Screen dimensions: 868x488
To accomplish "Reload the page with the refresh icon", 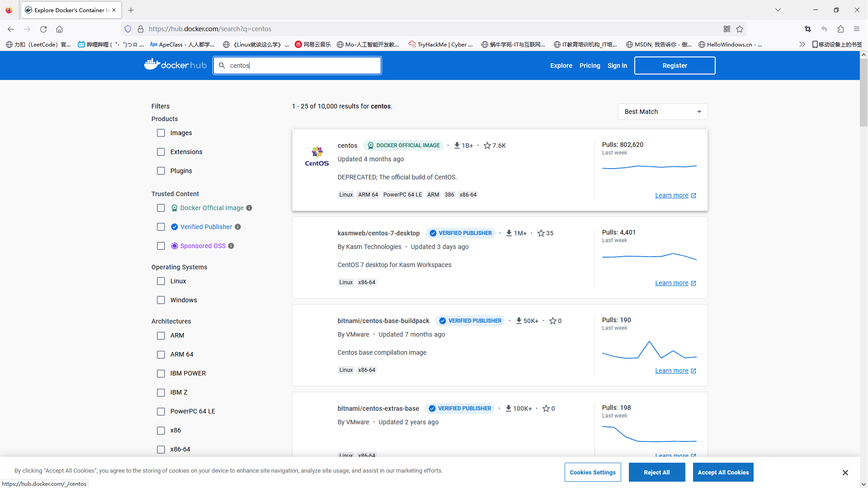I will (43, 29).
